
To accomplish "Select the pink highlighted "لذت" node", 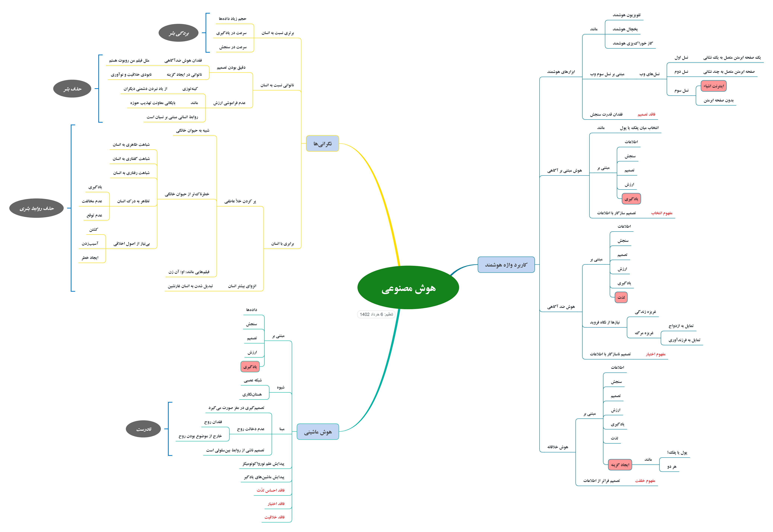I will coord(621,297).
